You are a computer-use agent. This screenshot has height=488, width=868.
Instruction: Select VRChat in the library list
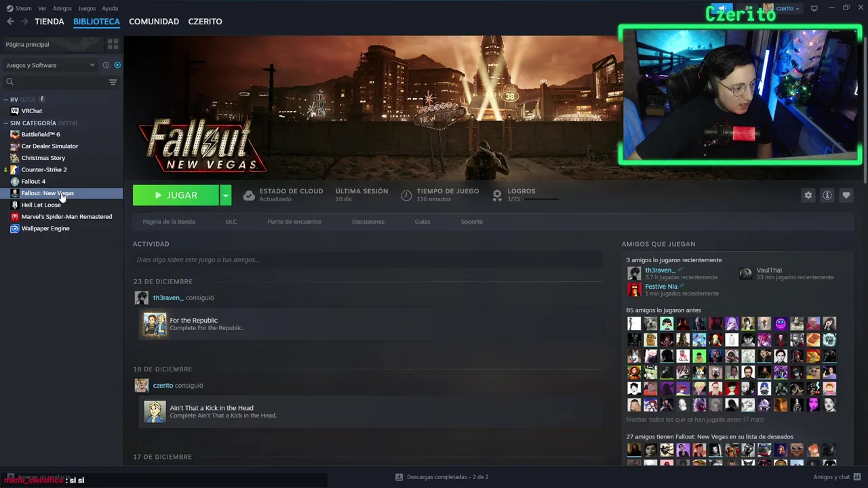[x=31, y=111]
